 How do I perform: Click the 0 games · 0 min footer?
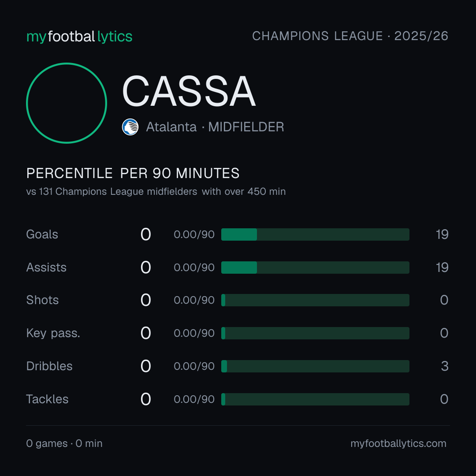coord(64,443)
